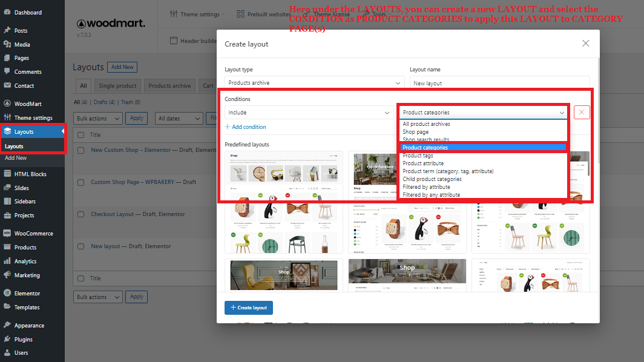The height and width of the screenshot is (362, 644).
Task: Click the Add New button beside Layouts
Action: click(x=122, y=67)
